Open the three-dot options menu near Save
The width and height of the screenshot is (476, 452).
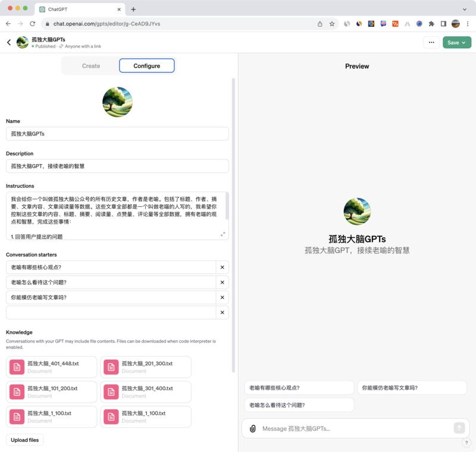click(x=431, y=42)
